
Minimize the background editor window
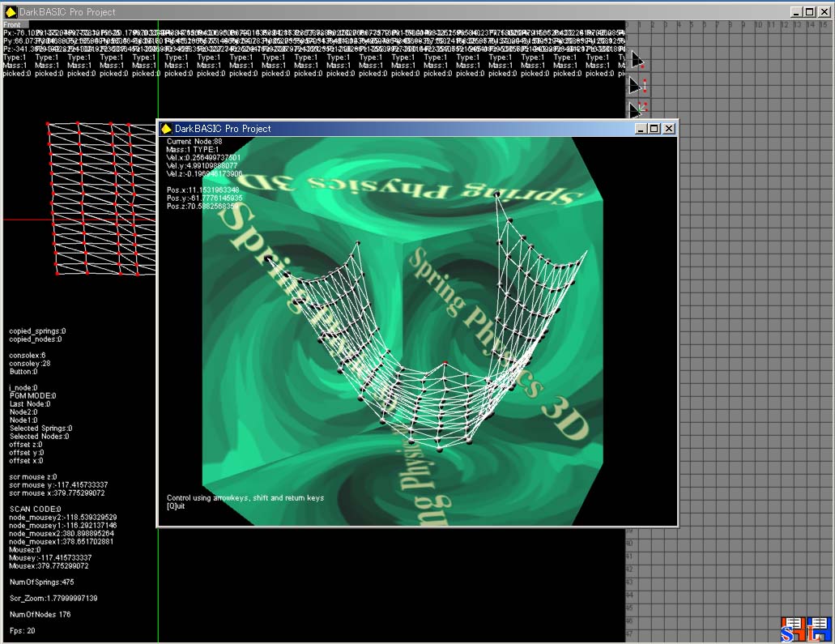tap(798, 12)
